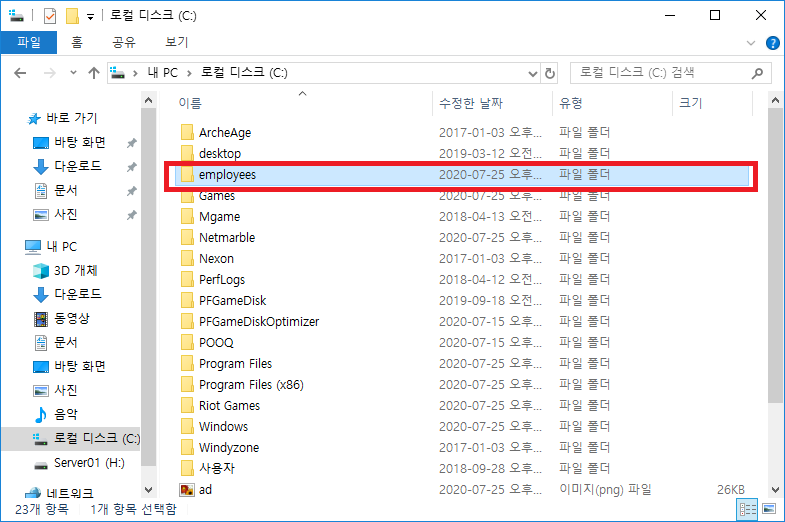
Task: Open 동영상 in the navigation pane
Action: [x=72, y=318]
